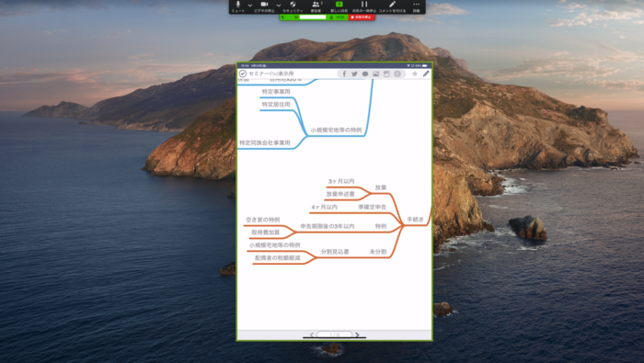This screenshot has width=644, height=363.
Task: Pause the screen share
Action: (x=364, y=6)
